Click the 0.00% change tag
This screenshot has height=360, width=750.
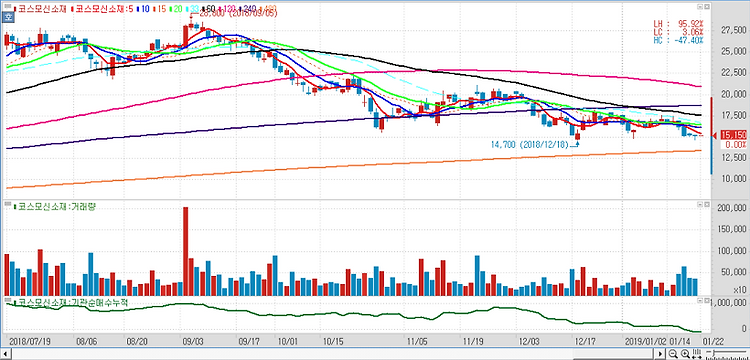tap(735, 144)
